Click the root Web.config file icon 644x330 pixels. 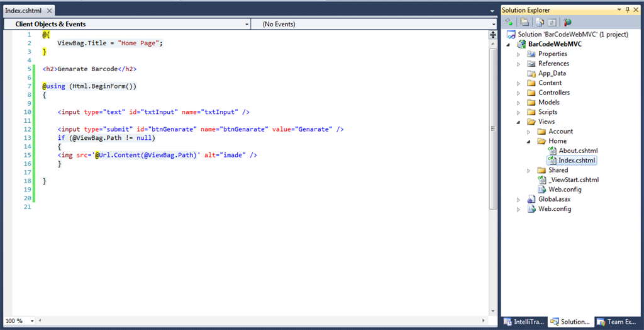[531, 208]
